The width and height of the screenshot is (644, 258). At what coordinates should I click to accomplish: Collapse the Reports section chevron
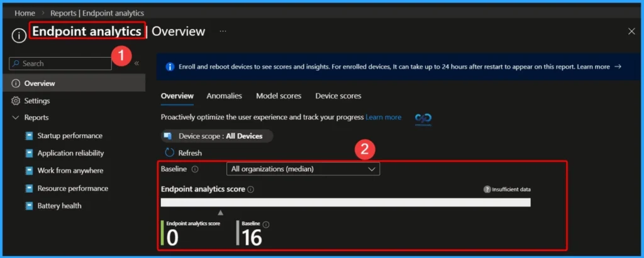(x=16, y=118)
